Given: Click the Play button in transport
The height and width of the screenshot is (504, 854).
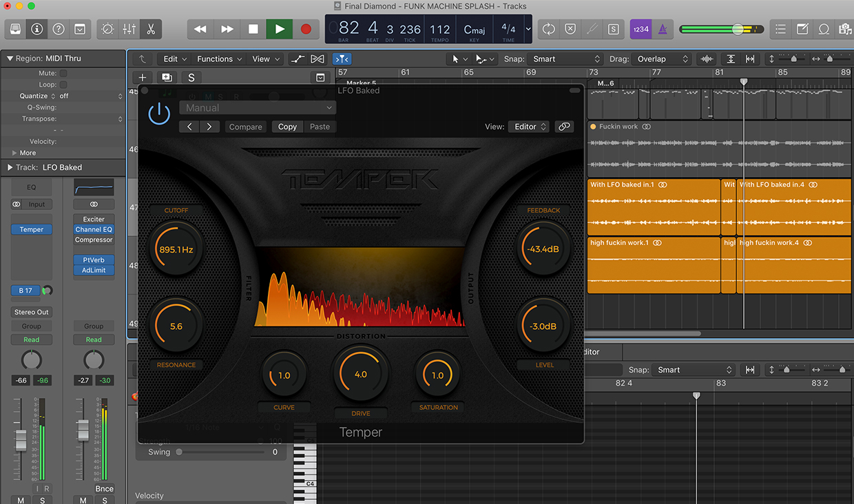Looking at the screenshot, I should pyautogui.click(x=279, y=29).
